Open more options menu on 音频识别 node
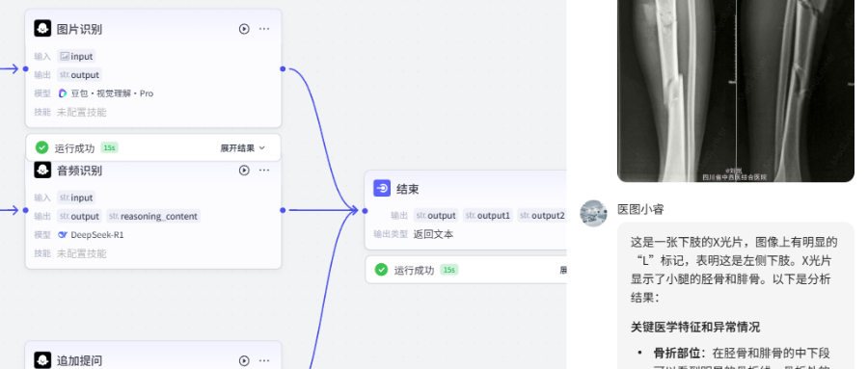Viewport: 868px width, 369px height. tap(264, 171)
